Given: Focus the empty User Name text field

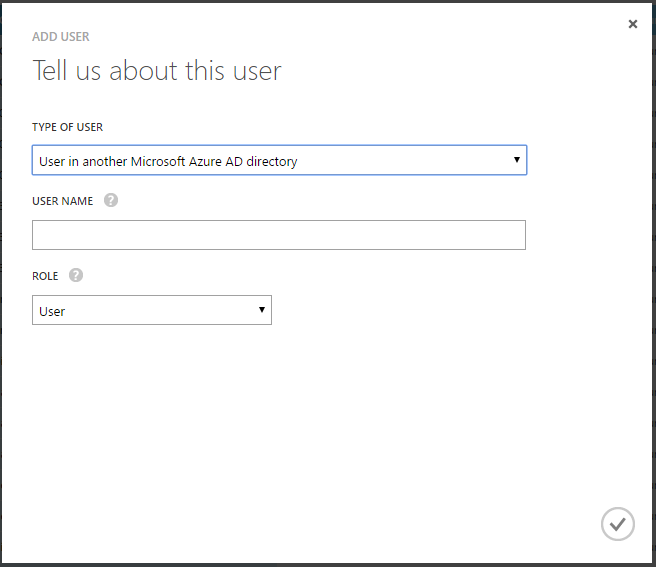Looking at the screenshot, I should [x=278, y=235].
